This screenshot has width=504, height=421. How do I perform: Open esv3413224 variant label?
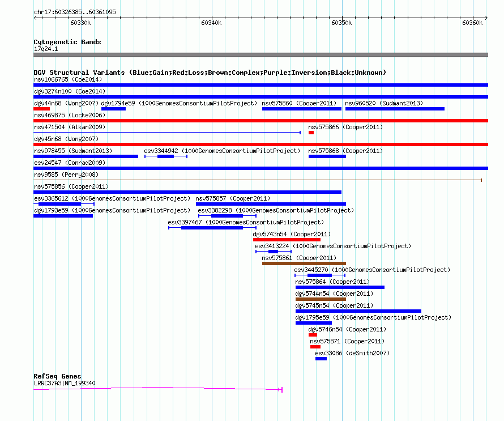(333, 246)
